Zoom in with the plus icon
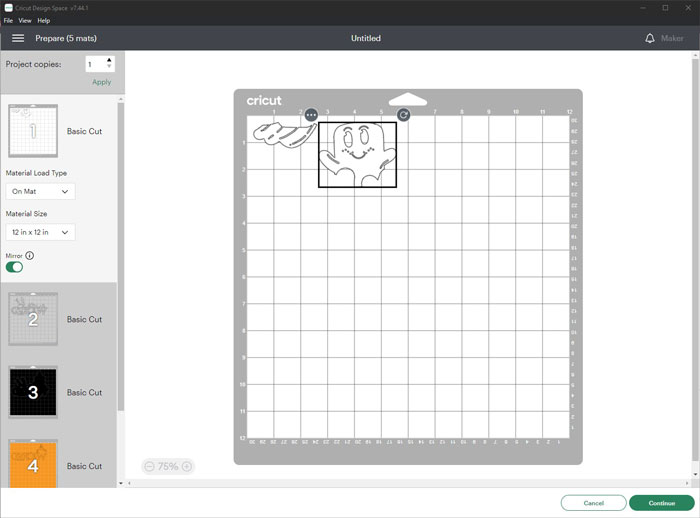This screenshot has height=518, width=700. pyautogui.click(x=187, y=467)
